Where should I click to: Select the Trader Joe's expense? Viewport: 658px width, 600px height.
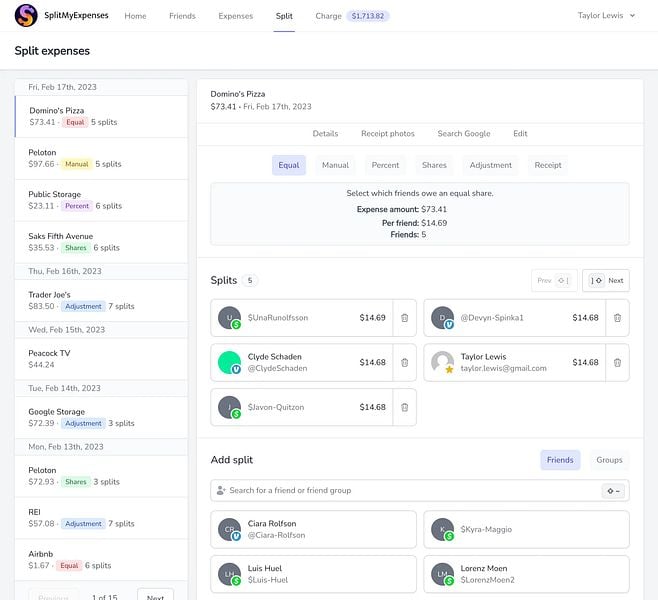(x=101, y=301)
